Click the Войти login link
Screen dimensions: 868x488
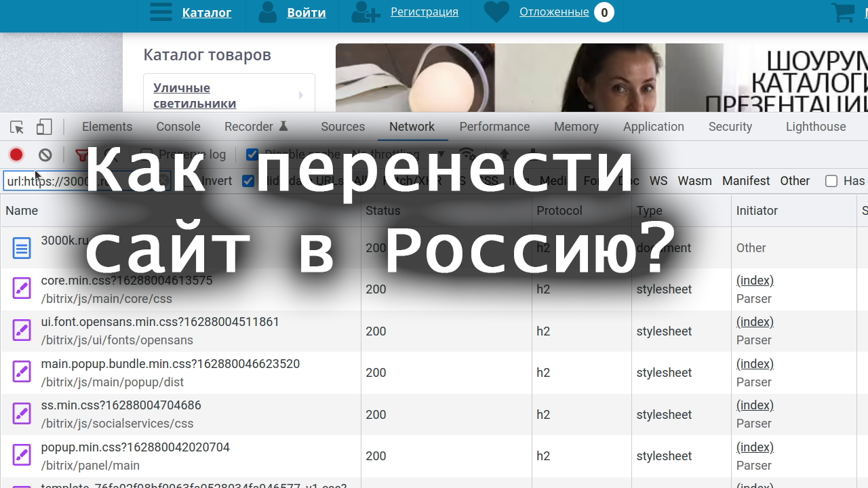[307, 13]
